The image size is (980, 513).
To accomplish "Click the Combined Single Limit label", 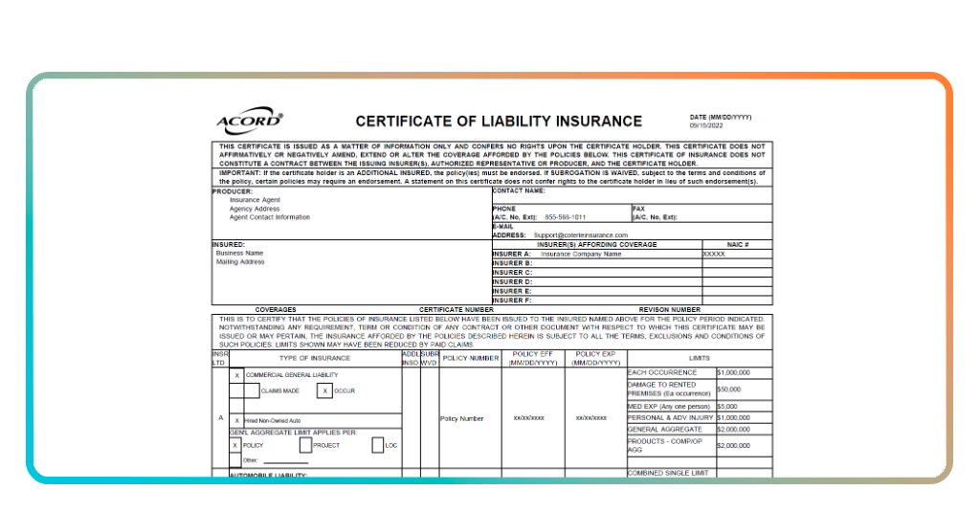I will coord(668,474).
